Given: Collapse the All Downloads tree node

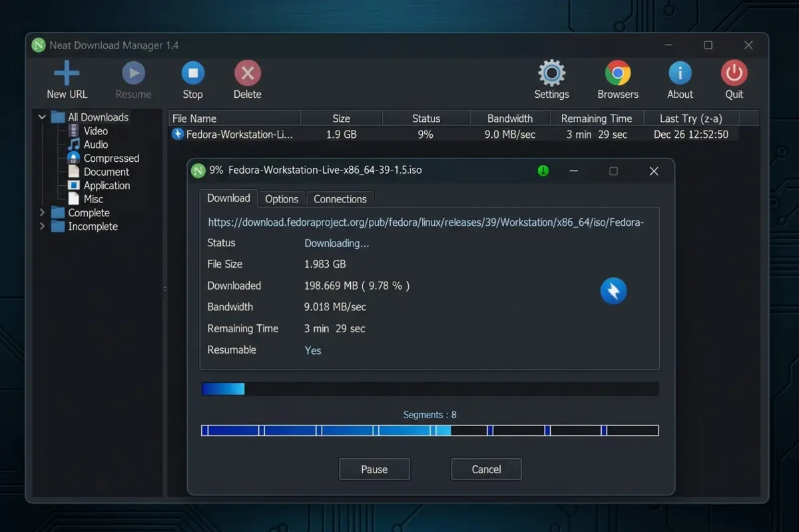Looking at the screenshot, I should click(x=42, y=117).
